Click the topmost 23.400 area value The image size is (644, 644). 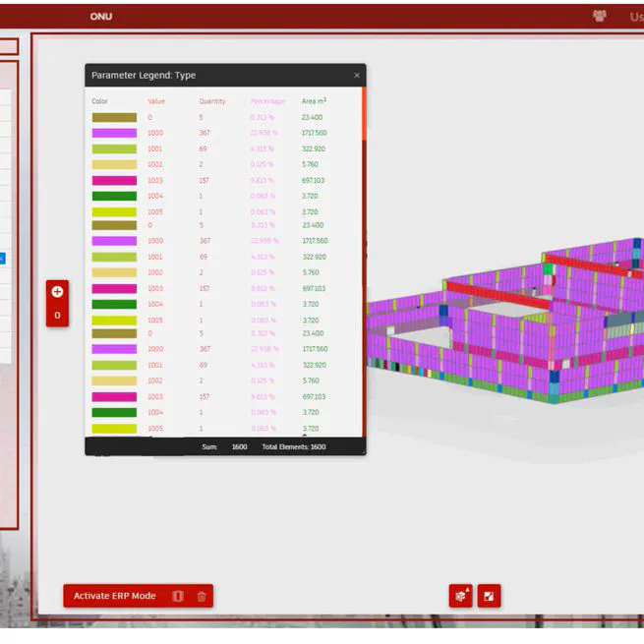coord(312,117)
